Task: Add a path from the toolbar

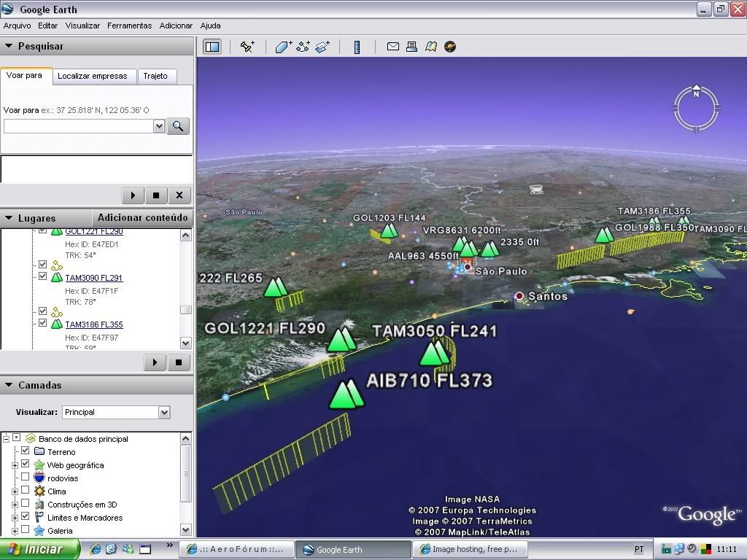Action: coord(303,47)
